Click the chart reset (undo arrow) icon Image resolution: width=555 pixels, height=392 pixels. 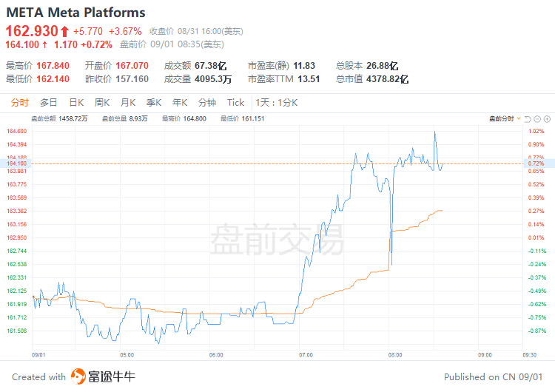point(528,119)
